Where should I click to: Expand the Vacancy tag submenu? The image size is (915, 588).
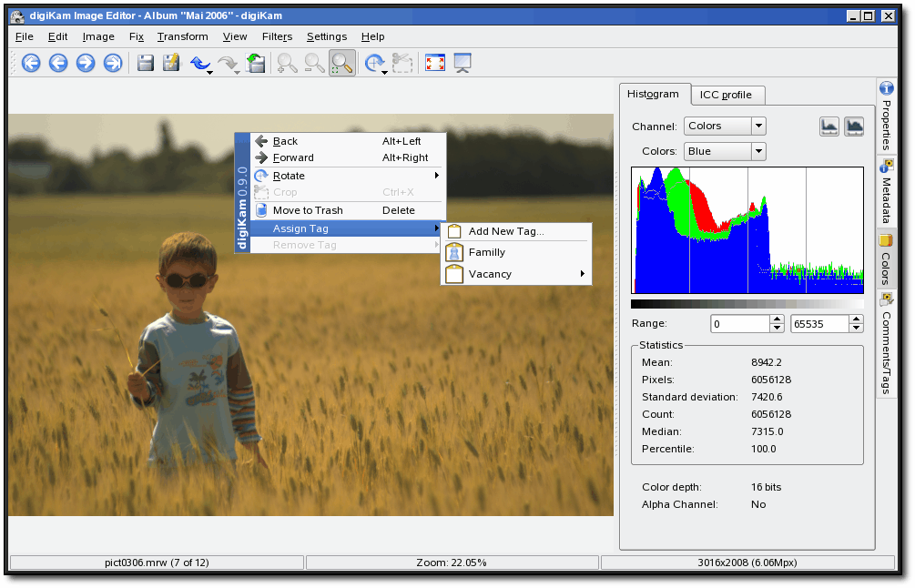516,274
